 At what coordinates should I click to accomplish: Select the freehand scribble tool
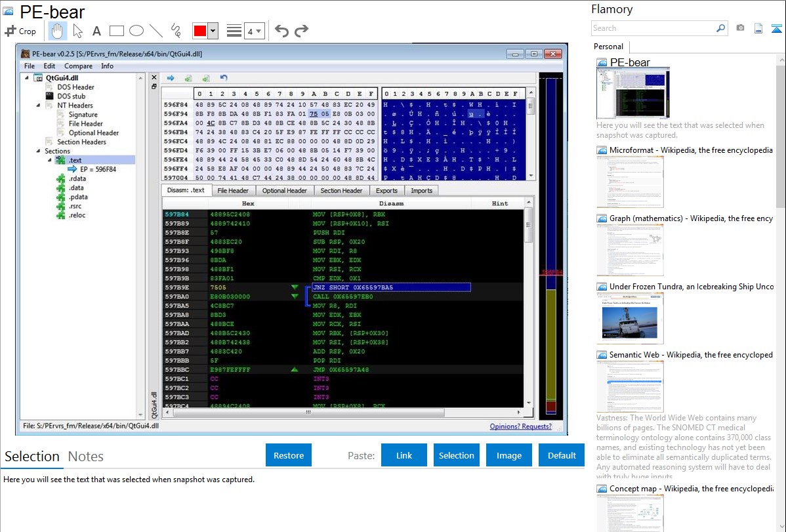click(176, 31)
